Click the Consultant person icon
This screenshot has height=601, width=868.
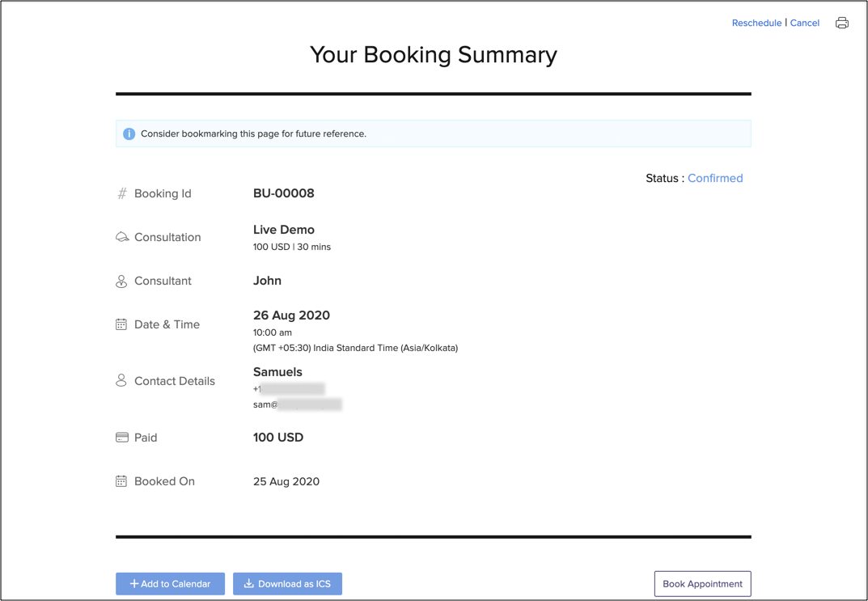(121, 281)
